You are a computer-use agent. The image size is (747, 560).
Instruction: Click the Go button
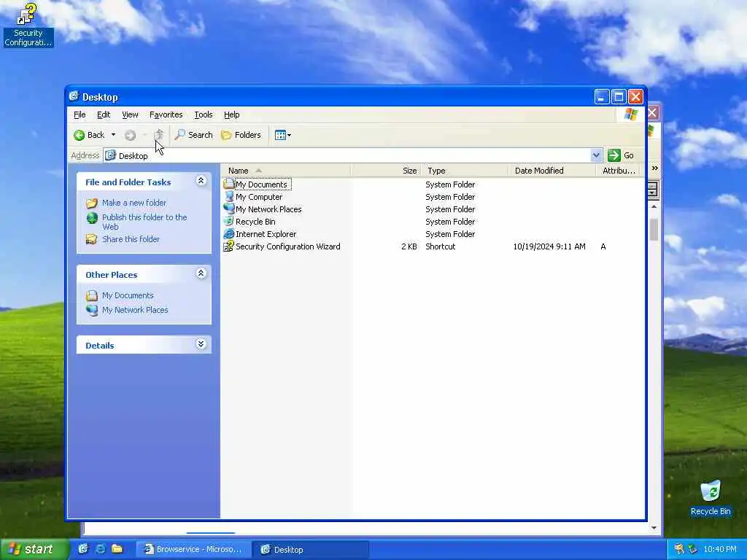[621, 155]
